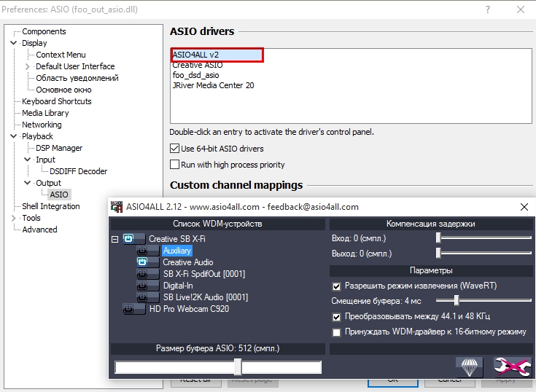
Task: Select SB Live!2K Audio [0001] label
Action: 206,297
